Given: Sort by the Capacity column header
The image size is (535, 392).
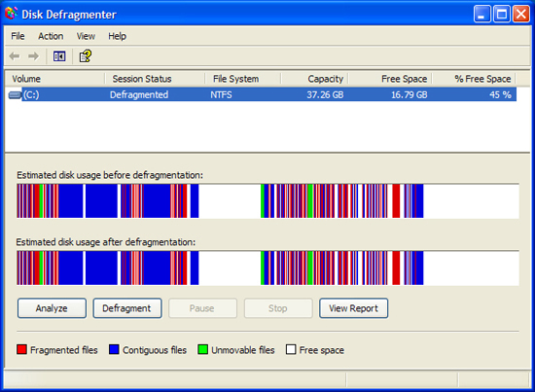Looking at the screenshot, I should pos(314,79).
